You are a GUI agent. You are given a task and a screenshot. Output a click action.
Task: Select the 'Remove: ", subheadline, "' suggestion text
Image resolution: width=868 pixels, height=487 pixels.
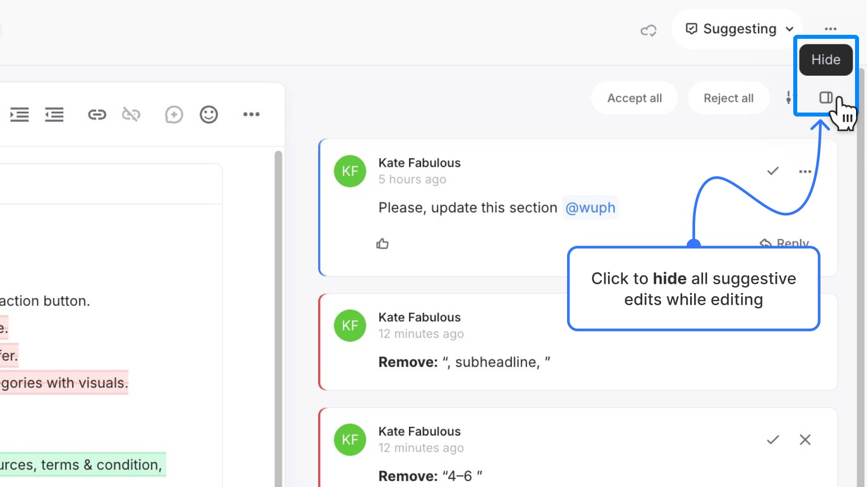[464, 362]
